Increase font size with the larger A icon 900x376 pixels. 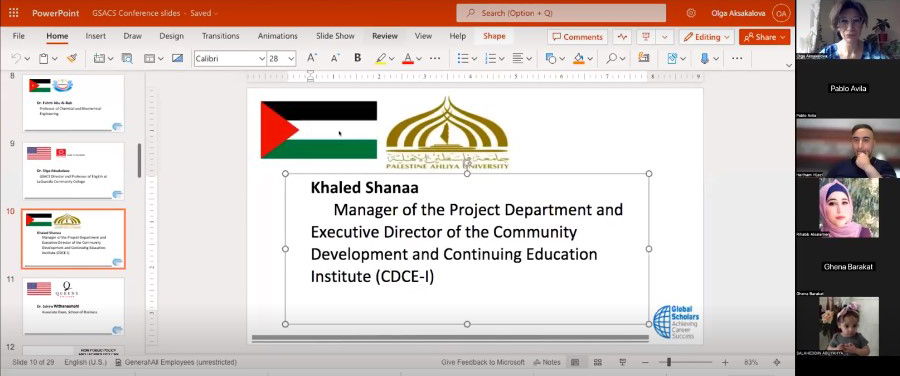coord(312,58)
